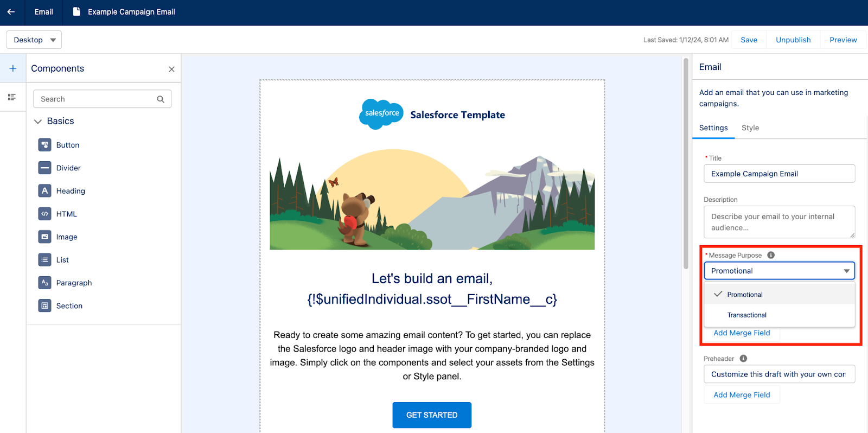Switch to the Style tab
The image size is (868, 433).
[750, 128]
